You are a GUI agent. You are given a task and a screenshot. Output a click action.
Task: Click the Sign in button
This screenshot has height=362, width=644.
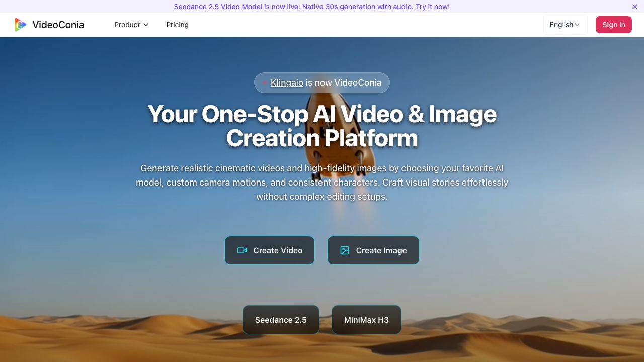tap(614, 25)
